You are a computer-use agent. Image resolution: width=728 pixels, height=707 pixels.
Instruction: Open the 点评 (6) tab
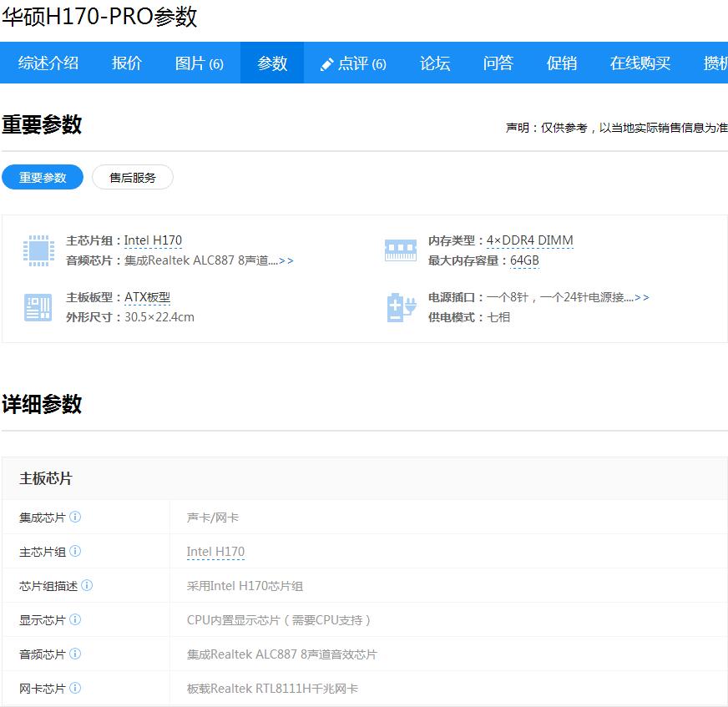click(353, 63)
